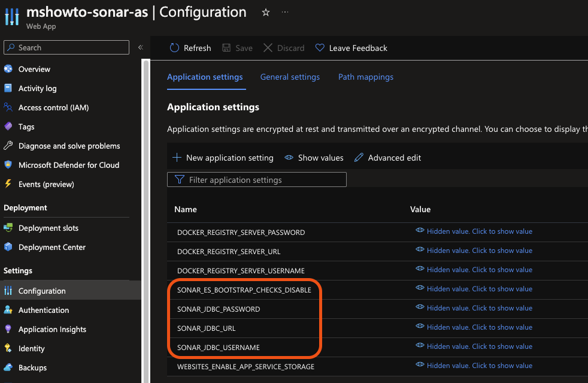Click the DOCKER_REGISTRY_SERVER_PASSWORD setting name
The image size is (588, 383).
click(x=241, y=233)
